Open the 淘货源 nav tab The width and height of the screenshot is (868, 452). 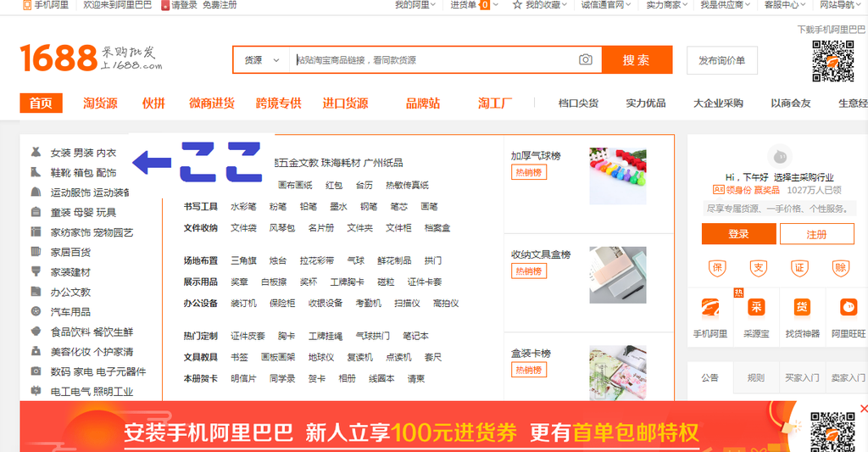coord(100,103)
